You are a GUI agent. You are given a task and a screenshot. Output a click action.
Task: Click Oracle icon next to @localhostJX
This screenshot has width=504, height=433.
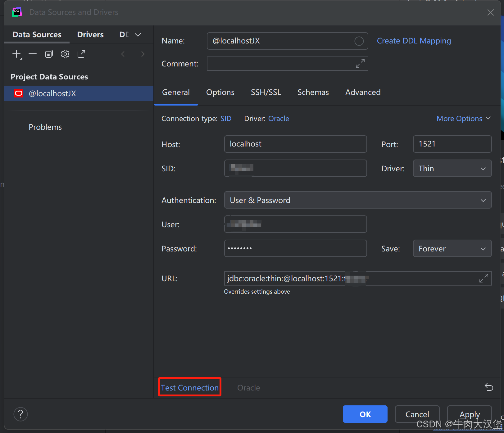(19, 93)
